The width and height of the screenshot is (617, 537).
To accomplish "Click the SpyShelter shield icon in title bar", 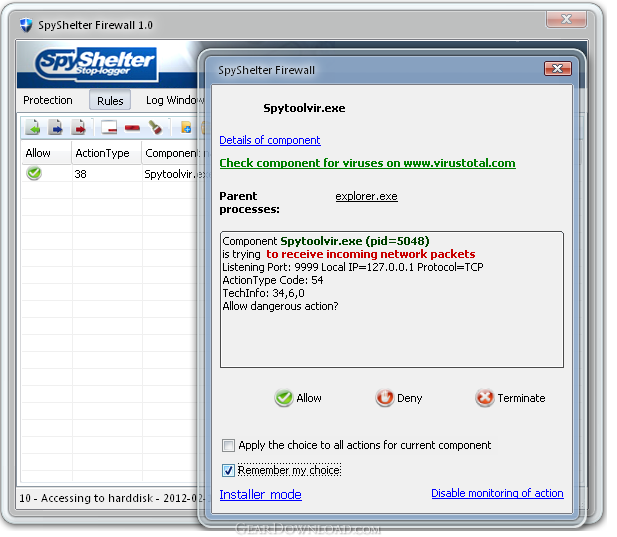I will point(26,25).
